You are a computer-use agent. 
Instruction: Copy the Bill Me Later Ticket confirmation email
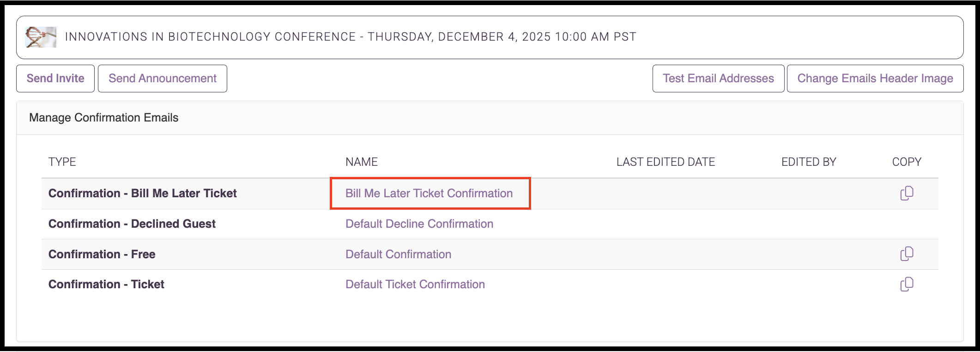click(x=907, y=193)
